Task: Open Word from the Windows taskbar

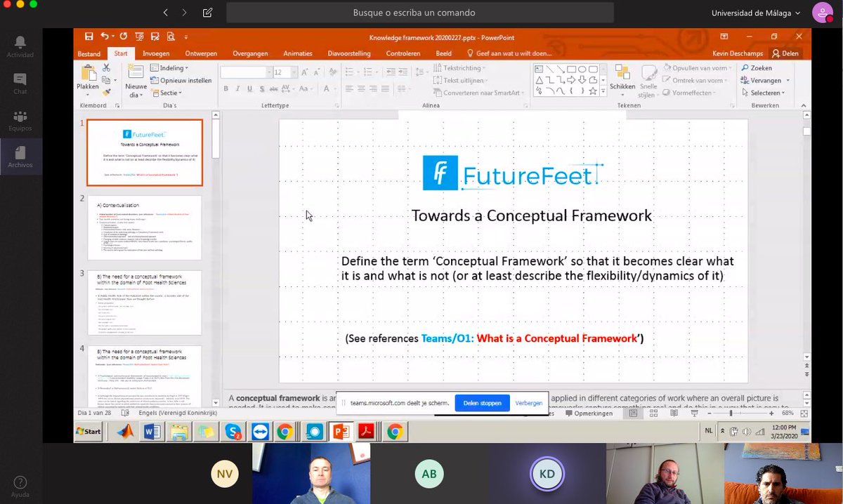Action: click(x=152, y=432)
